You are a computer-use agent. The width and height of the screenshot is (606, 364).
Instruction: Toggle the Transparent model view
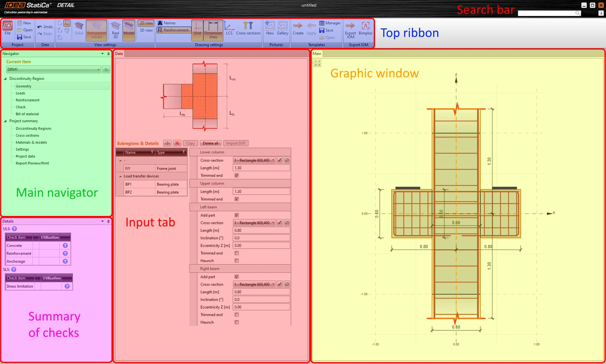(x=97, y=30)
